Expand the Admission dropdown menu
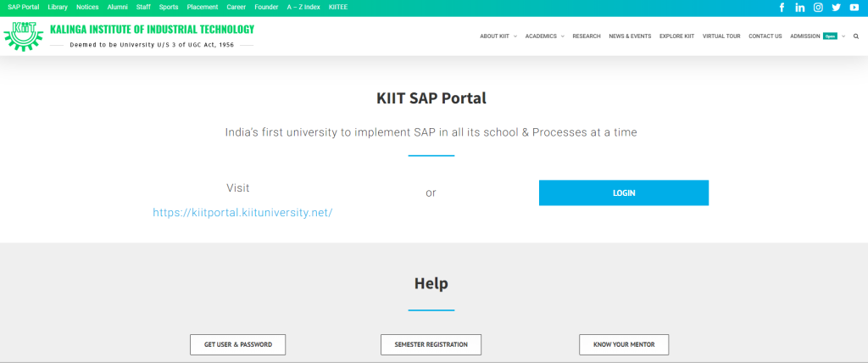Image resolution: width=868 pixels, height=363 pixels. coord(818,36)
